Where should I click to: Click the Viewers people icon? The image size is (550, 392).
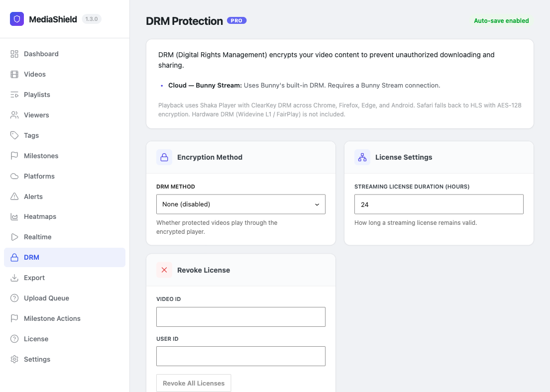[14, 115]
